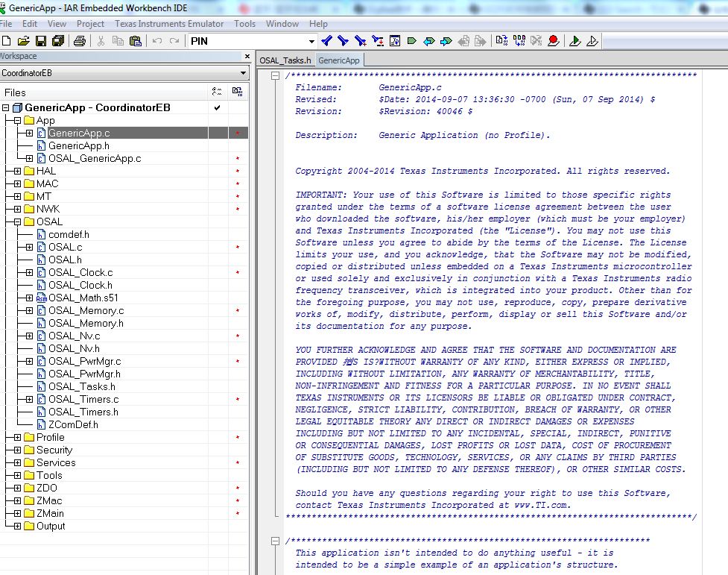
Task: Select OSAL_Math.s51 assembly file
Action: coord(83,298)
